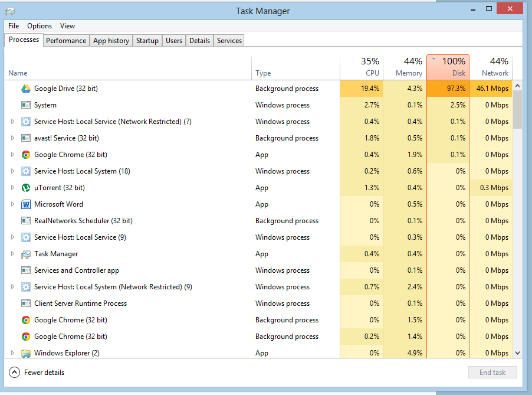Maximize the Task Manager window
532x395 pixels.
(x=488, y=8)
